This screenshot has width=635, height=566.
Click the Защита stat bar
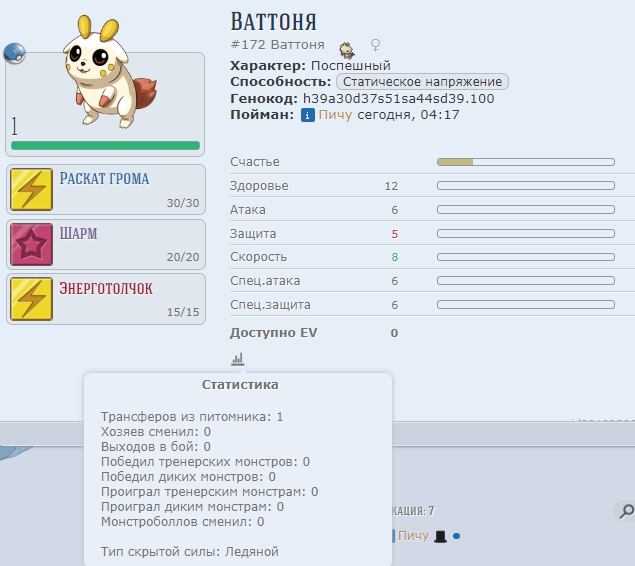tap(526, 234)
